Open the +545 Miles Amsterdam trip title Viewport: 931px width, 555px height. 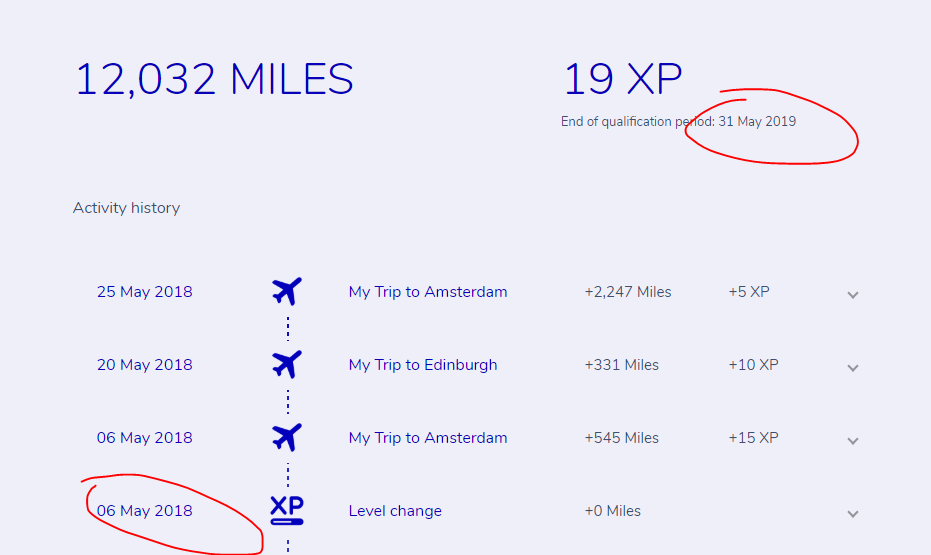tap(428, 438)
